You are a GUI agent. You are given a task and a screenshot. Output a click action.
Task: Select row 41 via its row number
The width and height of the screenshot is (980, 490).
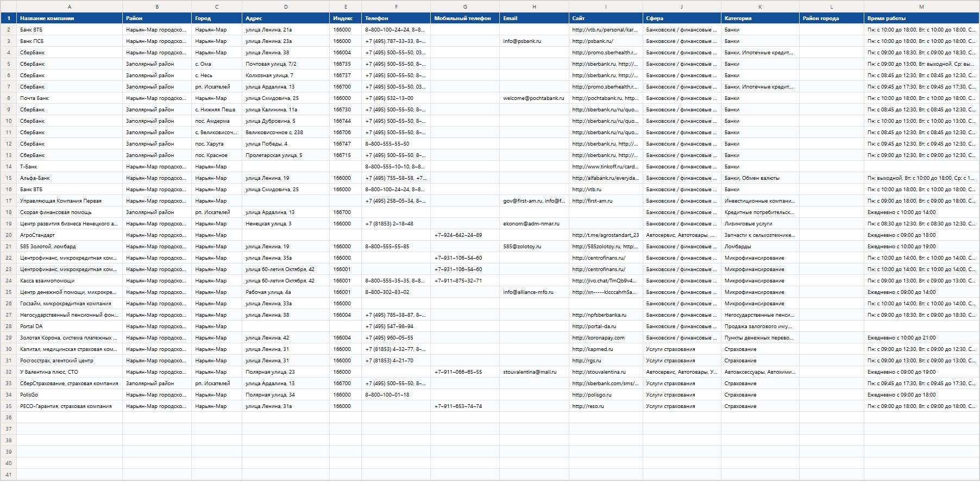pos(8,475)
